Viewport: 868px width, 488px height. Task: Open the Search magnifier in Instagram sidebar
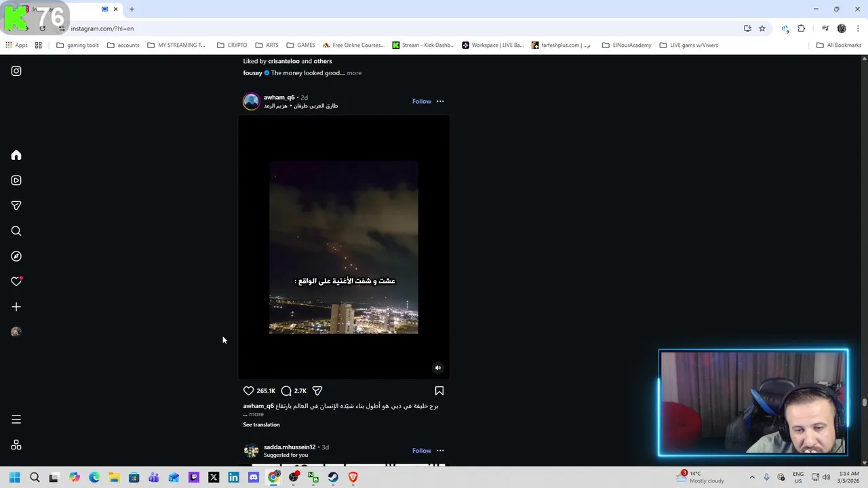16,231
